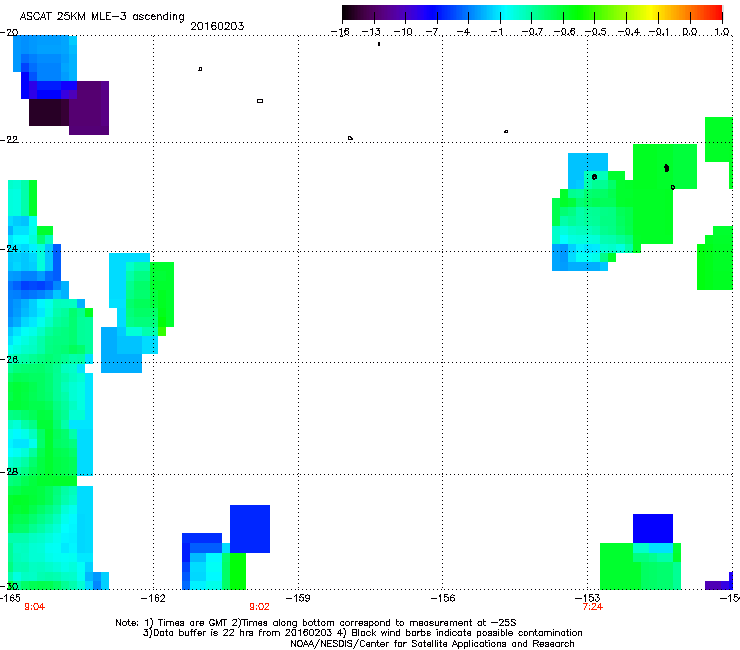Click the longitude label '-159'
This screenshot has width=740, height=650.
(x=298, y=598)
